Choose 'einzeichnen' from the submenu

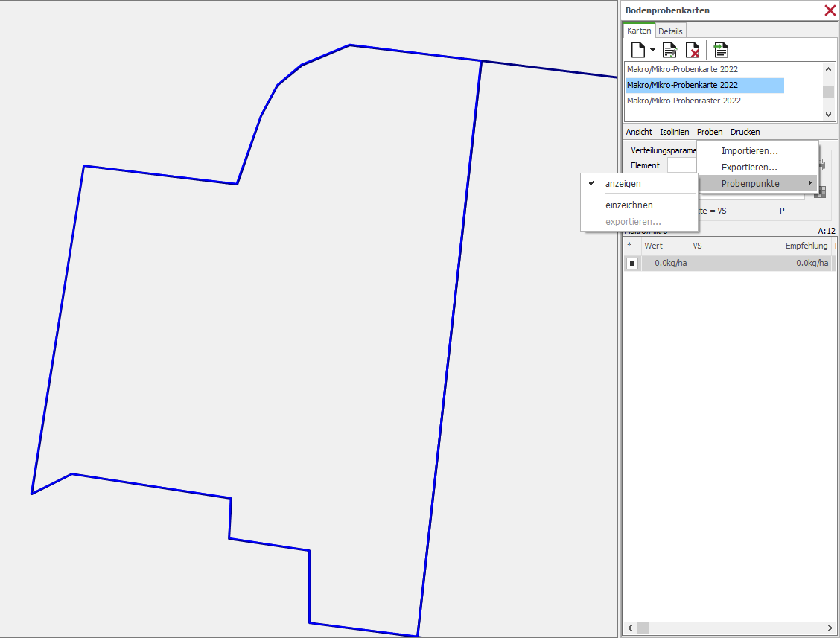click(629, 205)
